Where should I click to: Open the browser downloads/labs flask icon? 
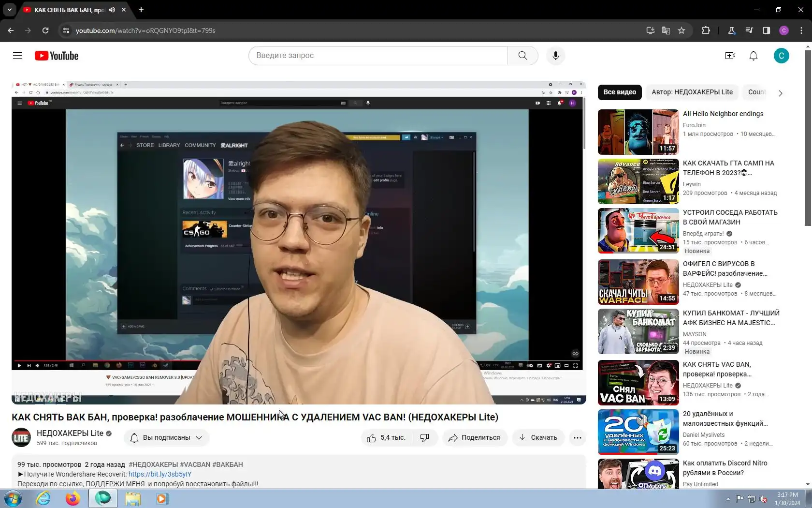pyautogui.click(x=731, y=30)
